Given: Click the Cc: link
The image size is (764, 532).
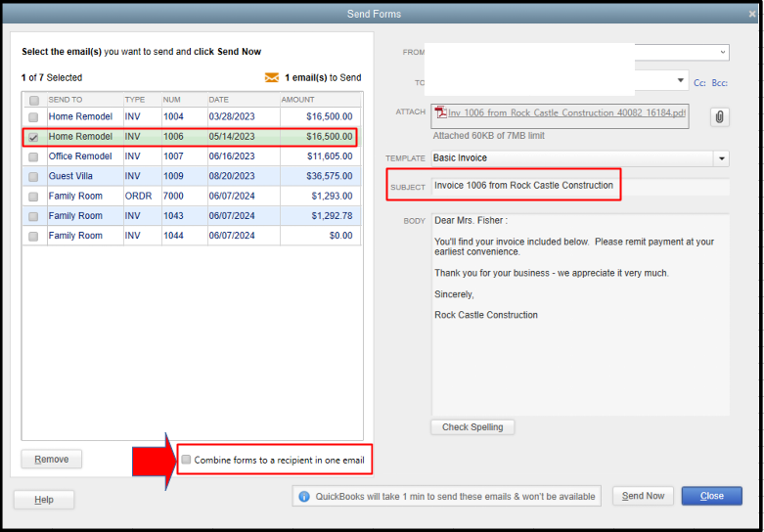Looking at the screenshot, I should tap(699, 83).
